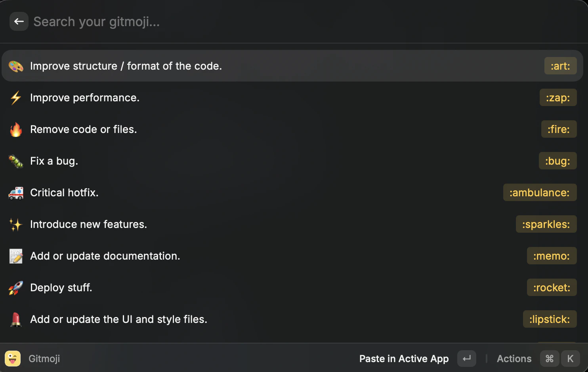This screenshot has height=372, width=588.
Task: Click the lightning bolt zap emoji
Action: [x=16, y=98]
